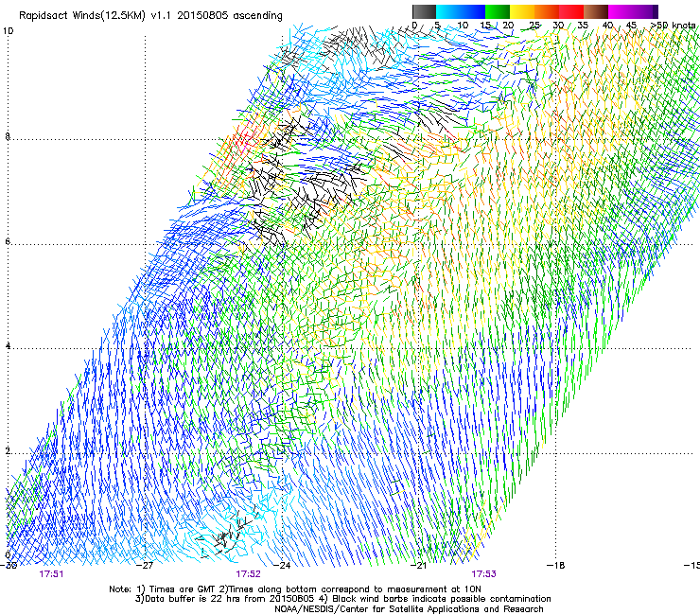Viewport: 700px width, 615px height.
Task: Click the 'Rapidscat Winds(12.5KM)' chart title
Action: [x=151, y=16]
